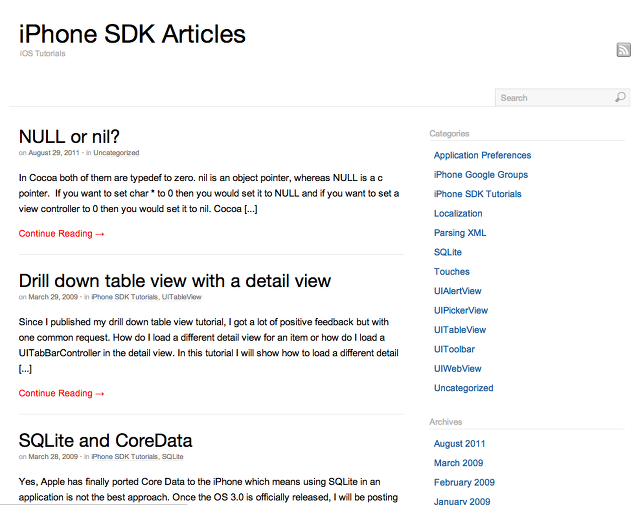The image size is (640, 505).
Task: Open the iPhone SDK Articles site title
Action: pyautogui.click(x=132, y=33)
